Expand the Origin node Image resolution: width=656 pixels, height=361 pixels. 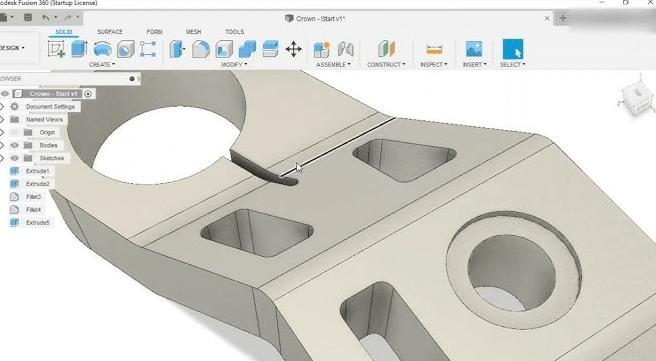click(2, 132)
